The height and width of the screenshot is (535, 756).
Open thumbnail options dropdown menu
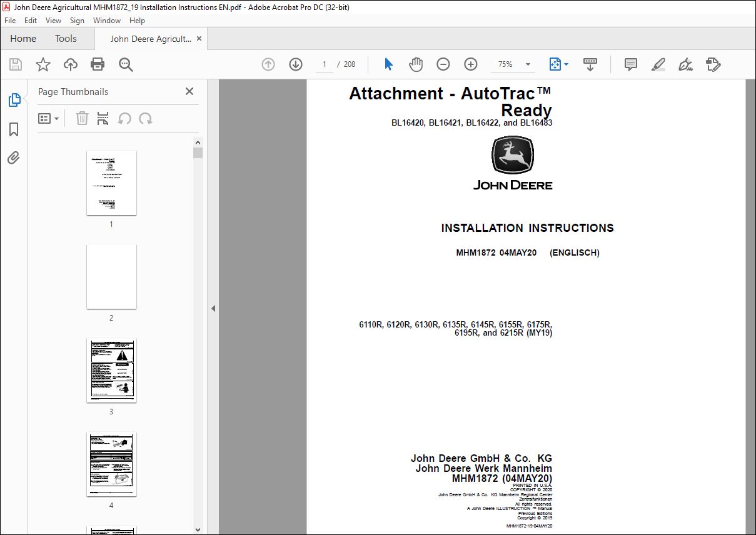click(x=49, y=118)
